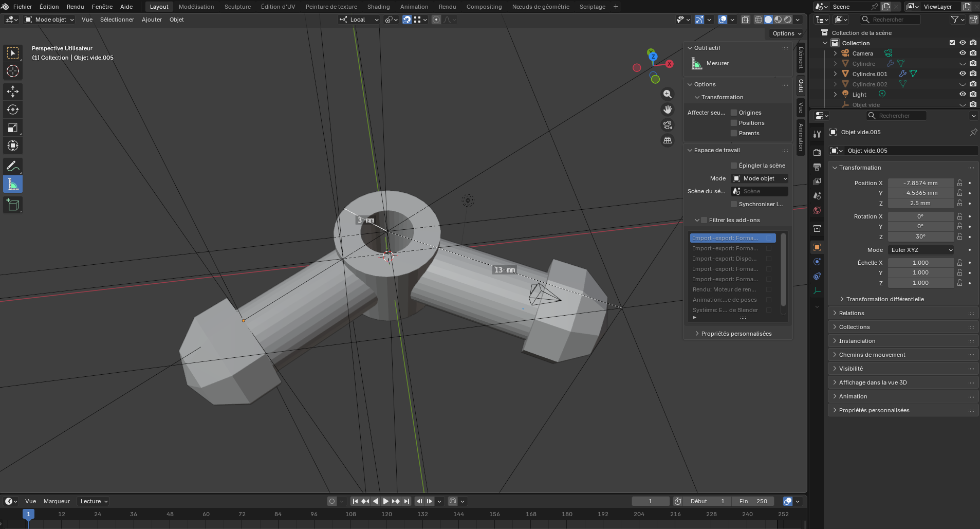Image resolution: width=980 pixels, height=529 pixels.
Task: Open the Modélisation workspace tab
Action: [196, 7]
